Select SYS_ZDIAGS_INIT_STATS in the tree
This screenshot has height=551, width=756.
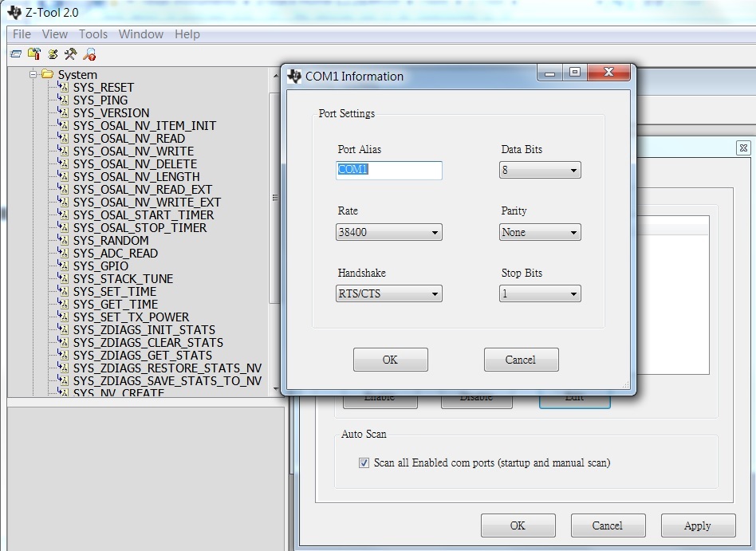pos(144,330)
